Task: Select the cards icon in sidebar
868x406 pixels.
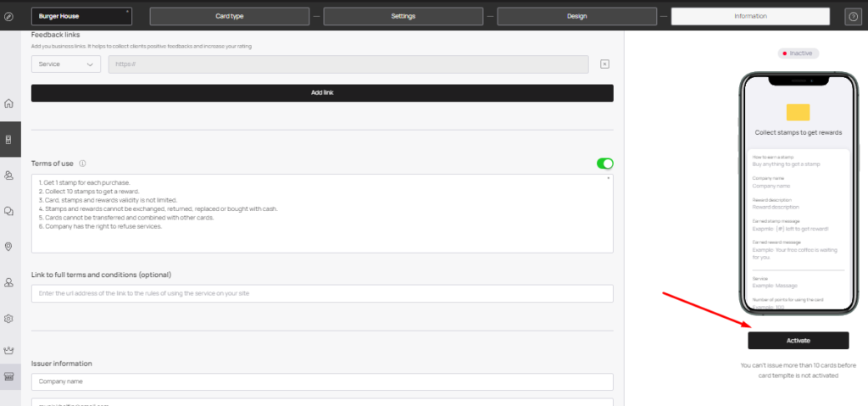Action: [x=8, y=140]
